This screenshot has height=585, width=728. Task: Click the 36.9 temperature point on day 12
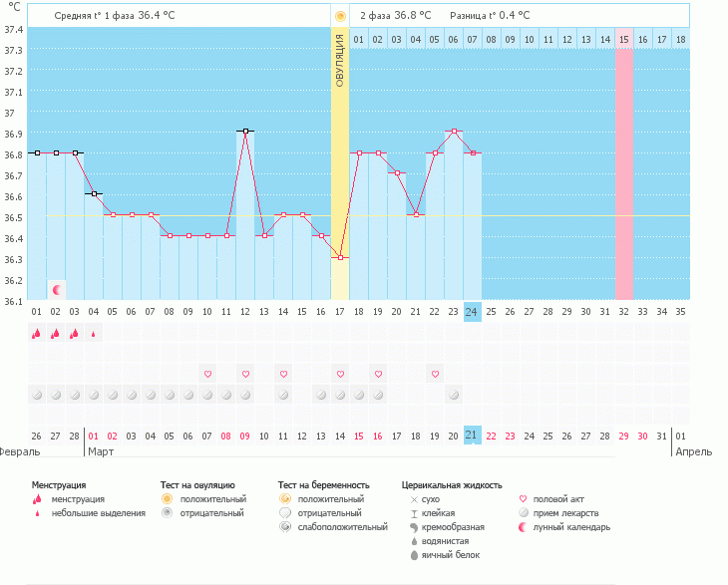coord(245,131)
